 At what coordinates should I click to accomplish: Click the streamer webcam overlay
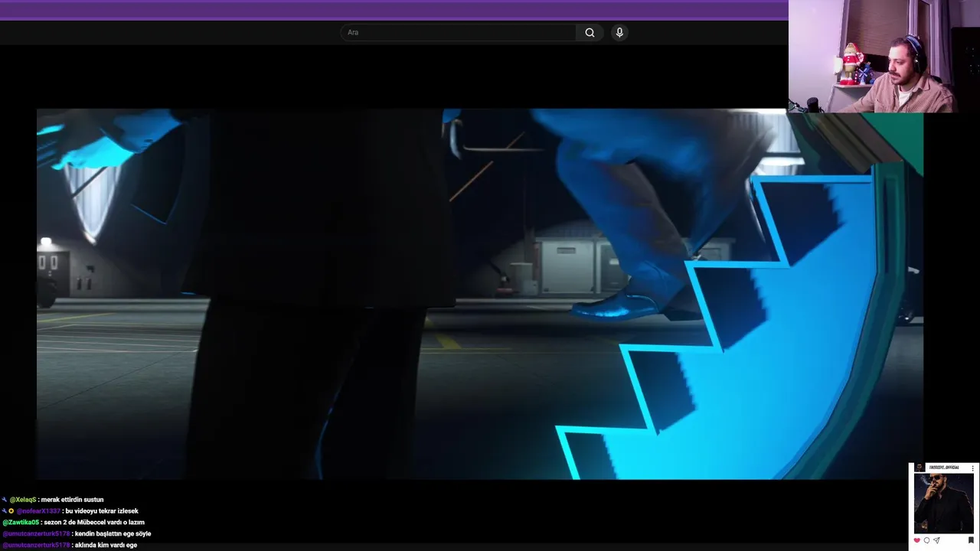pyautogui.click(x=884, y=56)
